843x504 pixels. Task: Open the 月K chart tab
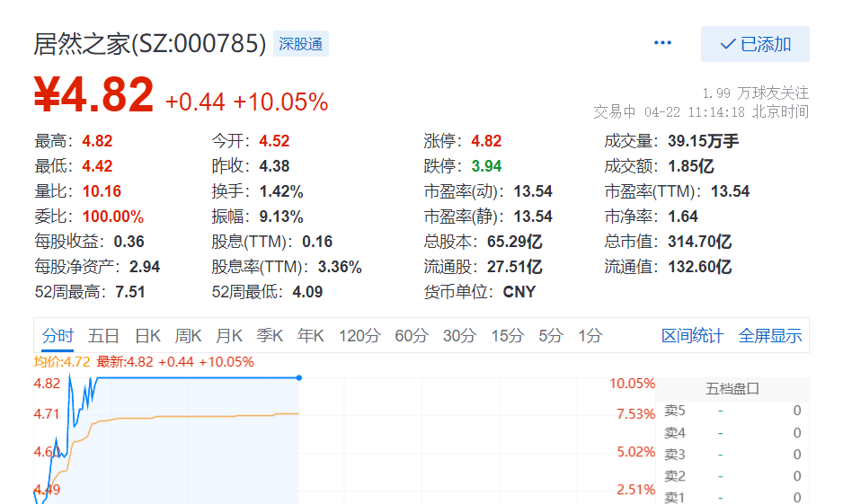(x=228, y=336)
